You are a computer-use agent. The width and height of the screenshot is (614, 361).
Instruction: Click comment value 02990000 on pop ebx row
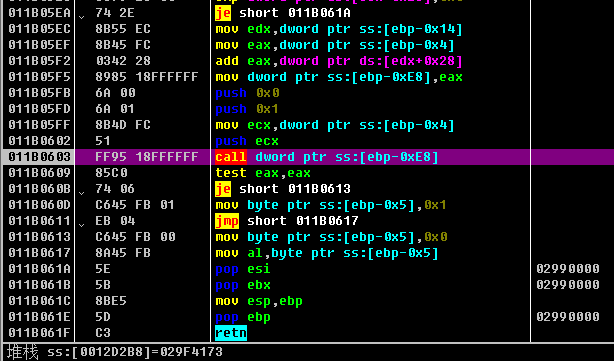[x=568, y=285]
